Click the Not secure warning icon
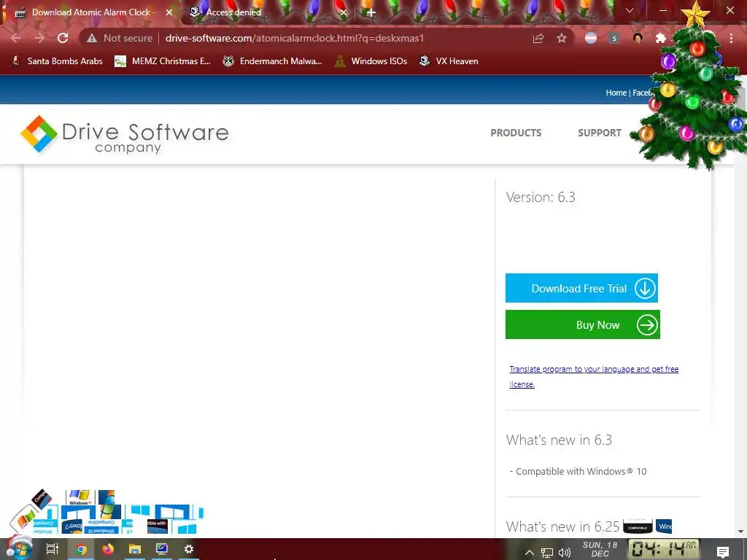 click(92, 38)
